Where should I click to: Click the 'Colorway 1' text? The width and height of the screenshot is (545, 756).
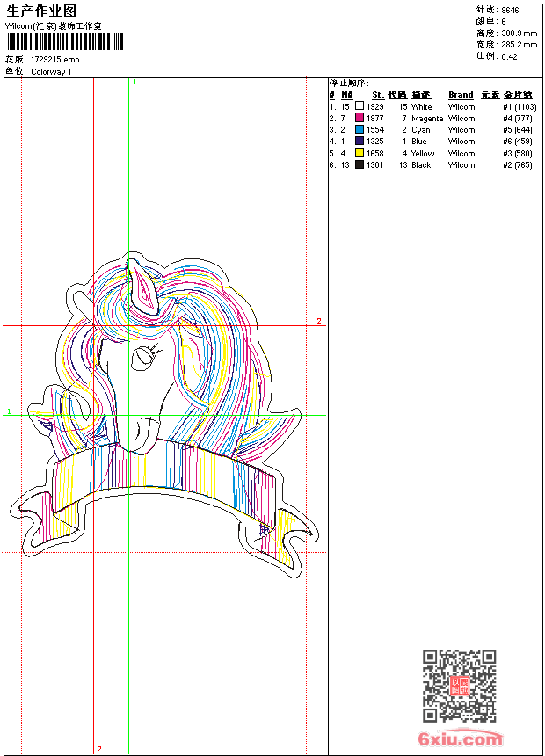coord(51,72)
